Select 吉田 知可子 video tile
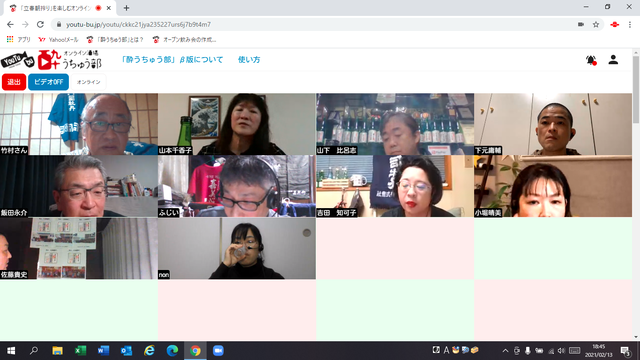This screenshot has width=640, height=360. (395, 186)
